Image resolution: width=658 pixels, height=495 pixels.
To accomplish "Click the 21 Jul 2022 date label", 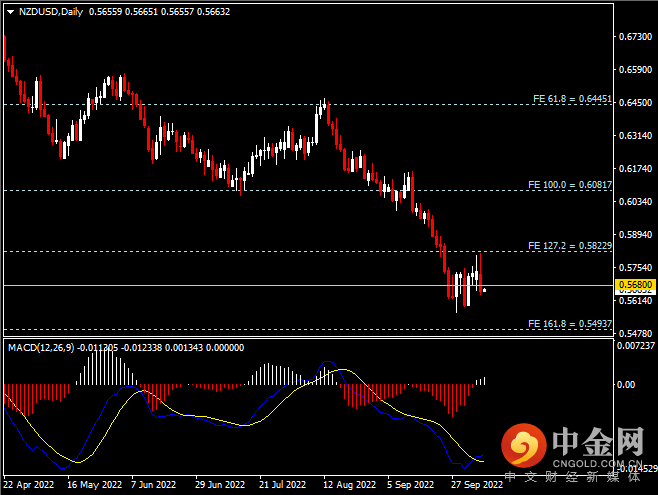I will pyautogui.click(x=282, y=485).
